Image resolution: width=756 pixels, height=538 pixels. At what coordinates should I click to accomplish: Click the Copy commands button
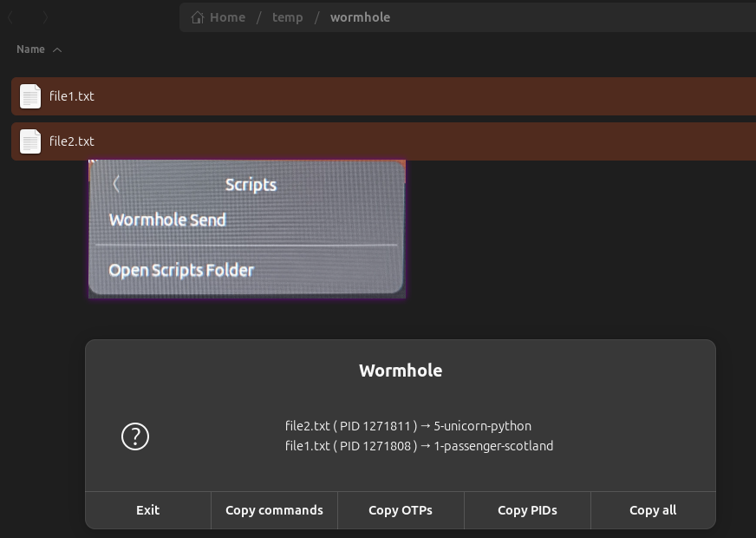(274, 510)
